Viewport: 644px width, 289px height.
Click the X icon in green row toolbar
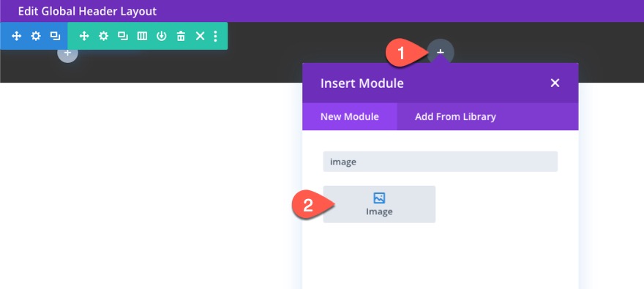(x=200, y=36)
